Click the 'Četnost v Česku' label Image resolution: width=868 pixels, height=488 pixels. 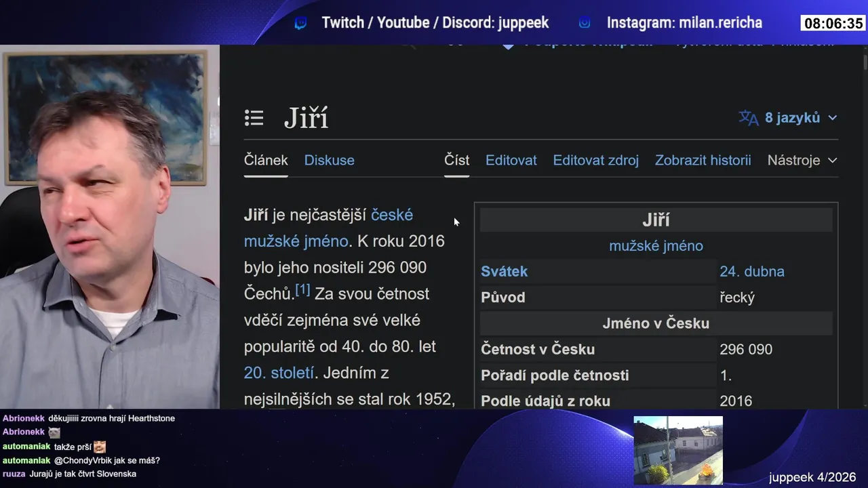tap(538, 350)
